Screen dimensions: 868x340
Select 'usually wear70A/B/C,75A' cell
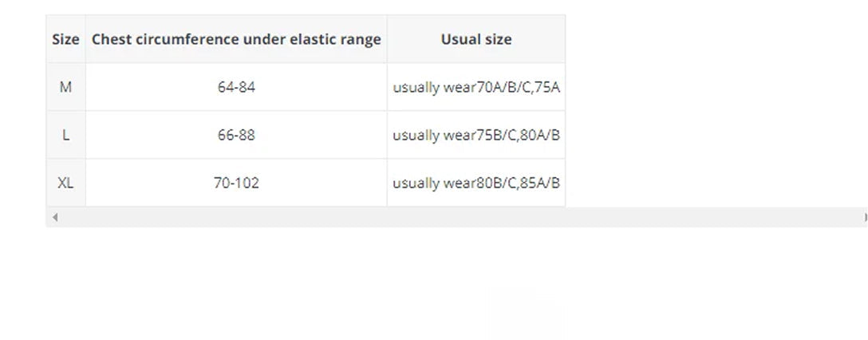coord(476,87)
